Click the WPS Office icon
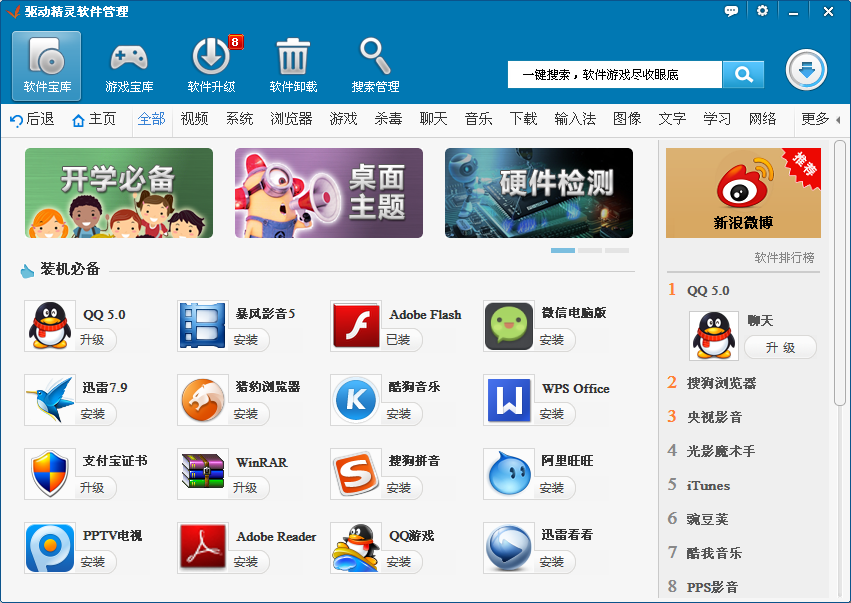 pos(509,400)
